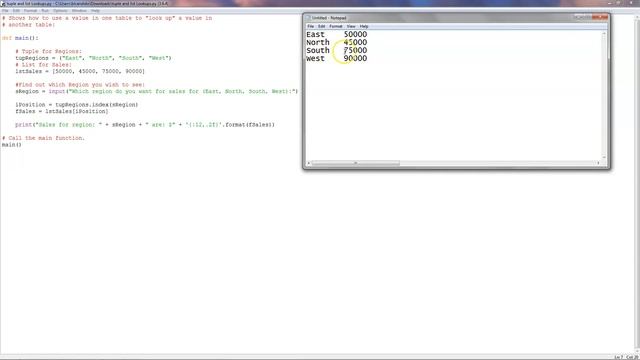Click the 'tupRegions =' tuple assignment line
Image resolution: width=640 pixels, height=360 pixels.
coord(93,58)
